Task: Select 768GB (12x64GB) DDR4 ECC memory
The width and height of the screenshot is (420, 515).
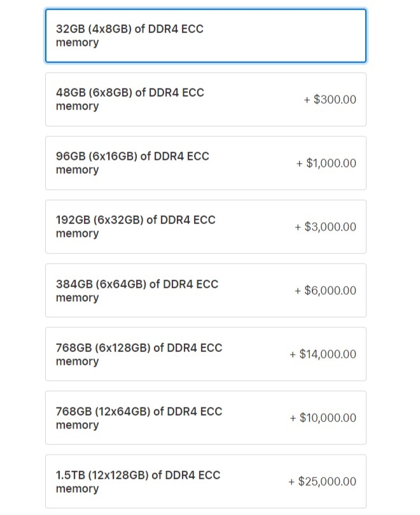Action: point(206,418)
